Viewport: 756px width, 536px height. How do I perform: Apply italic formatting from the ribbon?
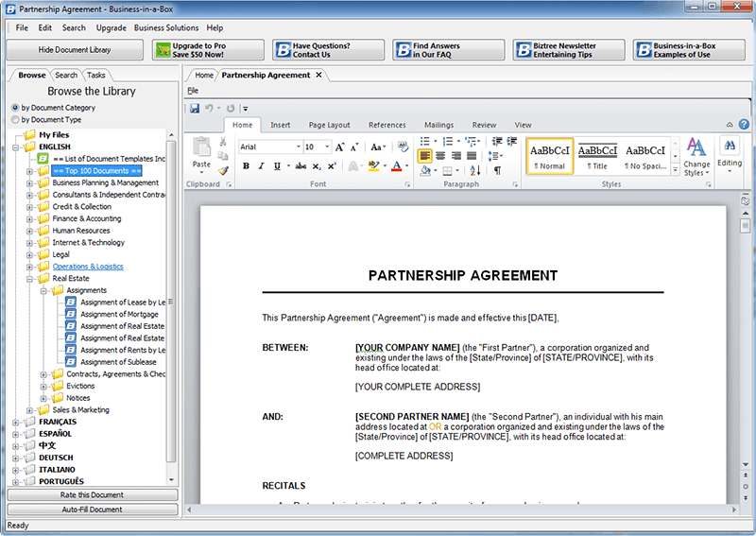click(x=261, y=166)
